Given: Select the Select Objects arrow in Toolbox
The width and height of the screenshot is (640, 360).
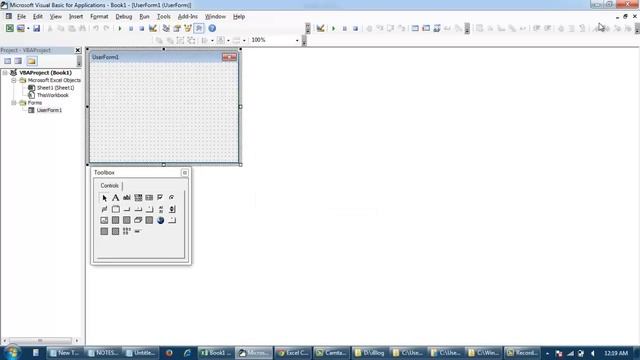Looking at the screenshot, I should (104, 198).
